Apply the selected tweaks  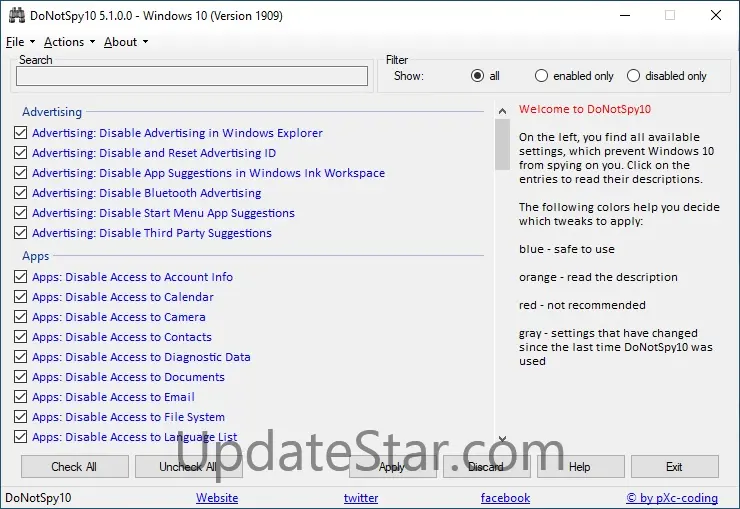393,467
